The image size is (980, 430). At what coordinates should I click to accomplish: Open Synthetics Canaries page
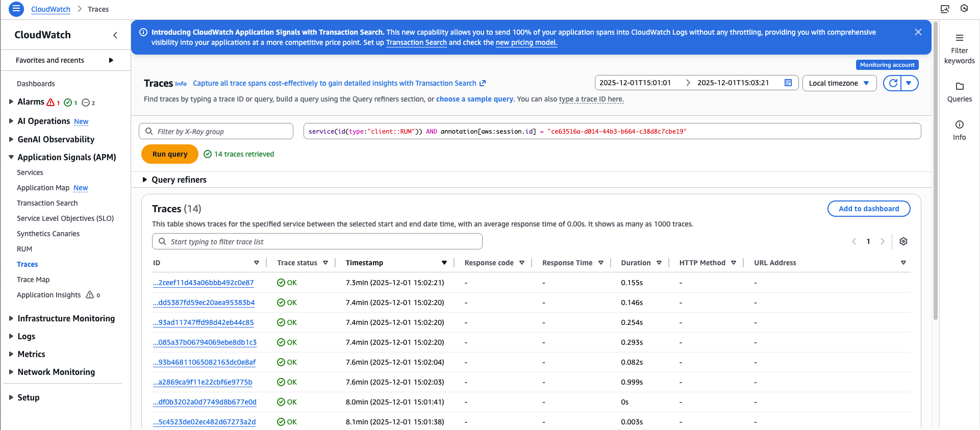(48, 234)
